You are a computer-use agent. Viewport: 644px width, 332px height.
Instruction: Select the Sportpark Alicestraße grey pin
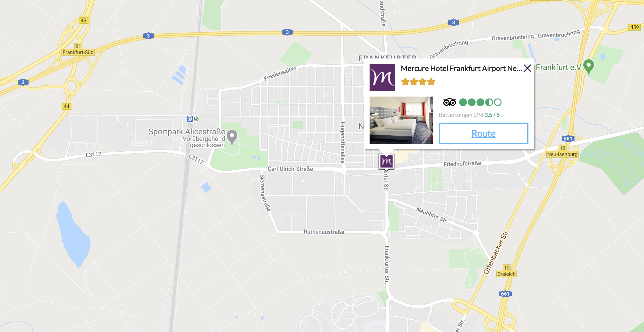232,137
